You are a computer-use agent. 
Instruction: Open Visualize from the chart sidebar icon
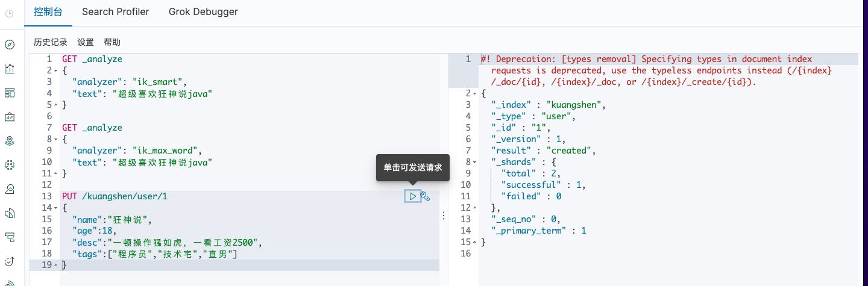(10, 69)
